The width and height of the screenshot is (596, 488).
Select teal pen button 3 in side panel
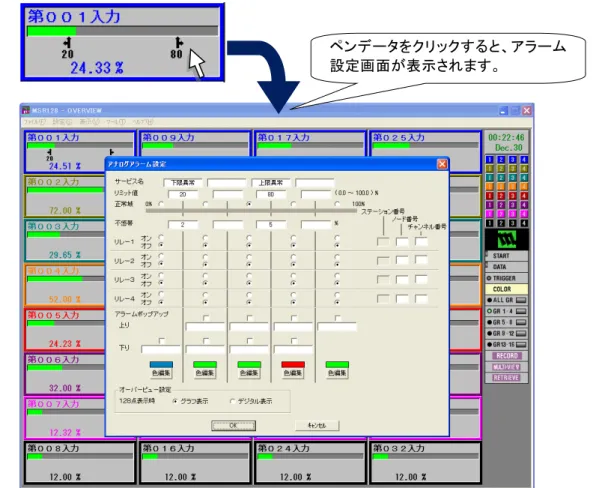click(512, 178)
